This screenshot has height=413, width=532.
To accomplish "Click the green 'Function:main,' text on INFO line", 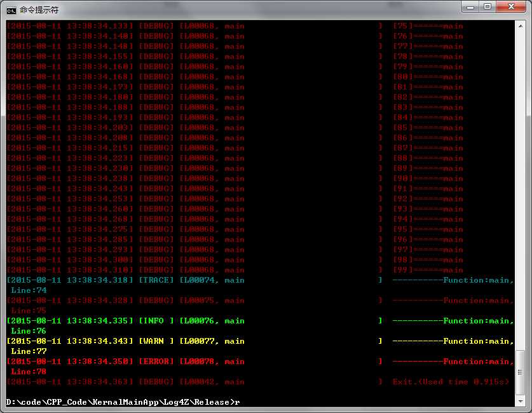I will [x=479, y=321].
